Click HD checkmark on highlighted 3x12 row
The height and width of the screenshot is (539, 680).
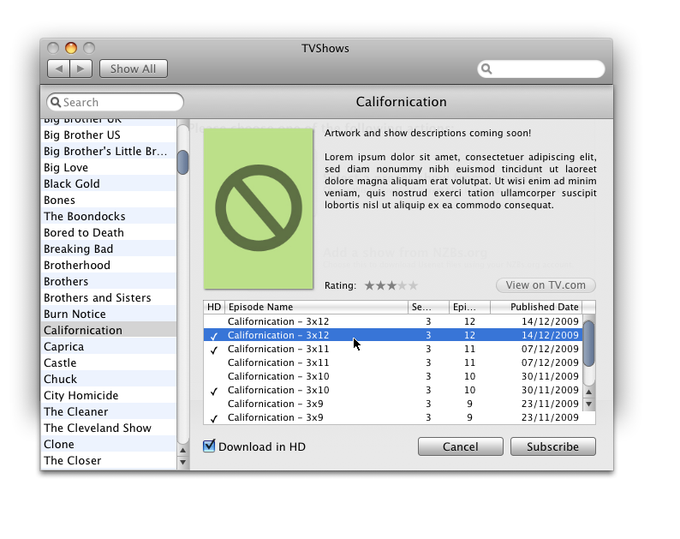click(x=214, y=336)
